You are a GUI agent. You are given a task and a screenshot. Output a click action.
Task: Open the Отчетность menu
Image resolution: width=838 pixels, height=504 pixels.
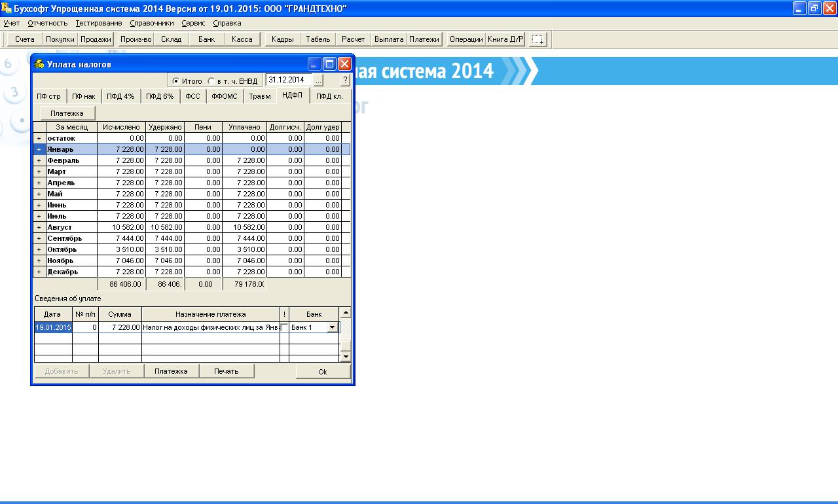[47, 23]
